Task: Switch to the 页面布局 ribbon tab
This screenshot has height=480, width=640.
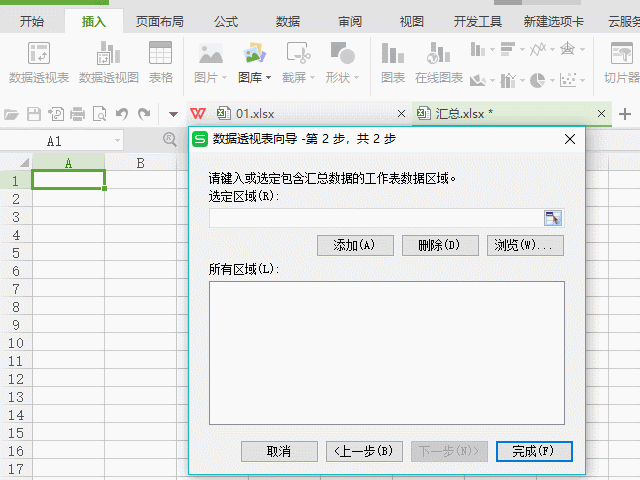Action: point(160,21)
